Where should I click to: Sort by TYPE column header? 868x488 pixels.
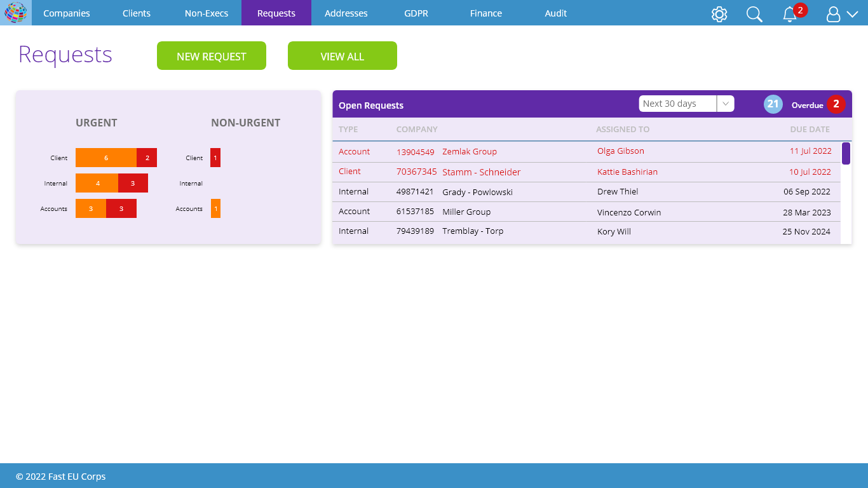(x=348, y=129)
